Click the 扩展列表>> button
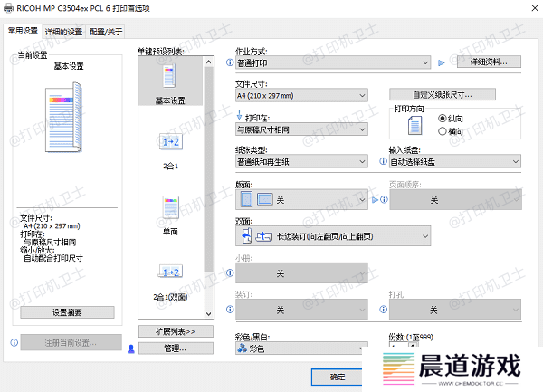The image size is (543, 392). (176, 331)
